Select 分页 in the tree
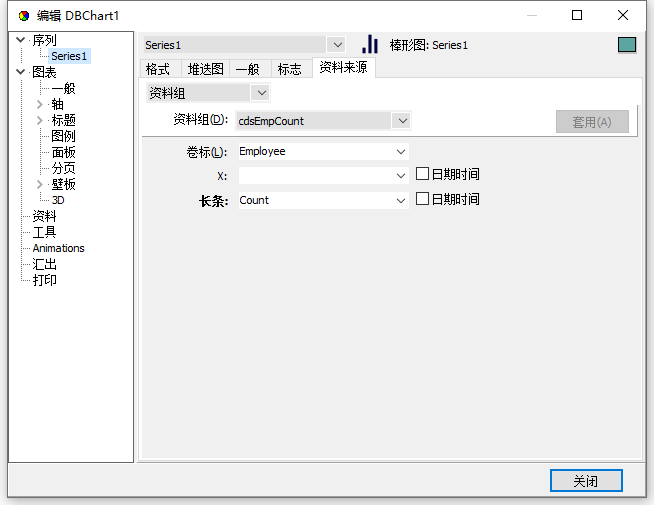 [x=63, y=168]
